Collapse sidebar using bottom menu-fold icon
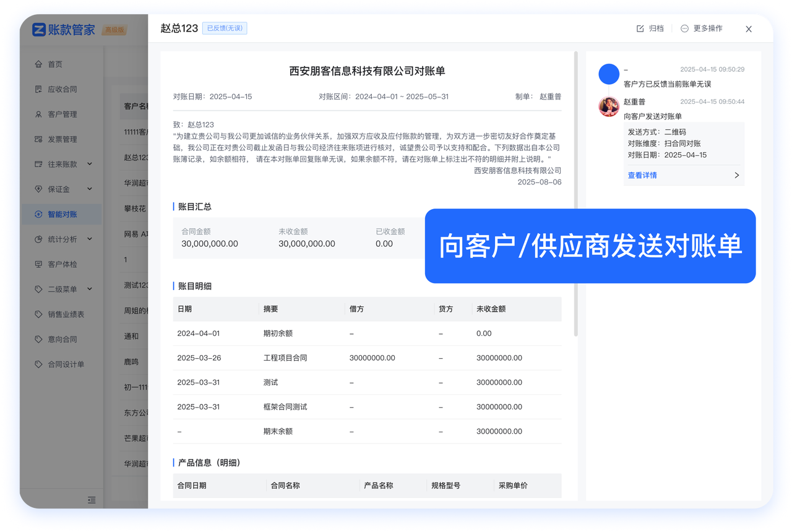Image resolution: width=792 pixels, height=532 pixels. pos(92,500)
